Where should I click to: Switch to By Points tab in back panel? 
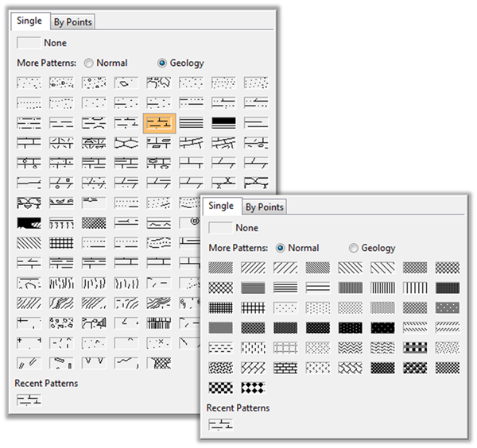[73, 22]
